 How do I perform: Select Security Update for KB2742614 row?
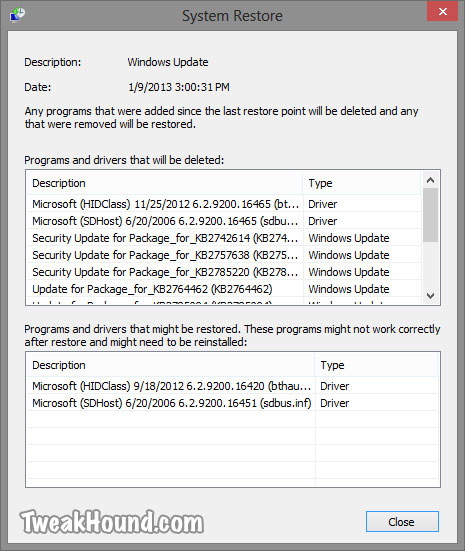tap(224, 238)
